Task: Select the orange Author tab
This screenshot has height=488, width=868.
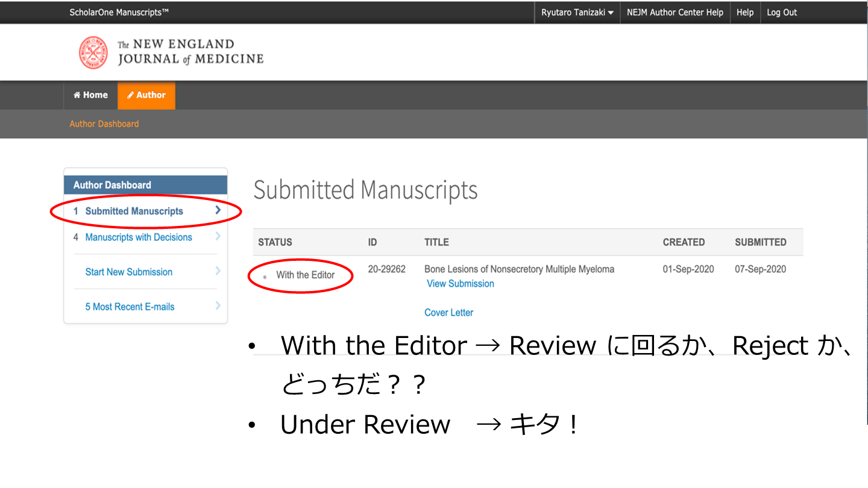Action: [x=146, y=95]
